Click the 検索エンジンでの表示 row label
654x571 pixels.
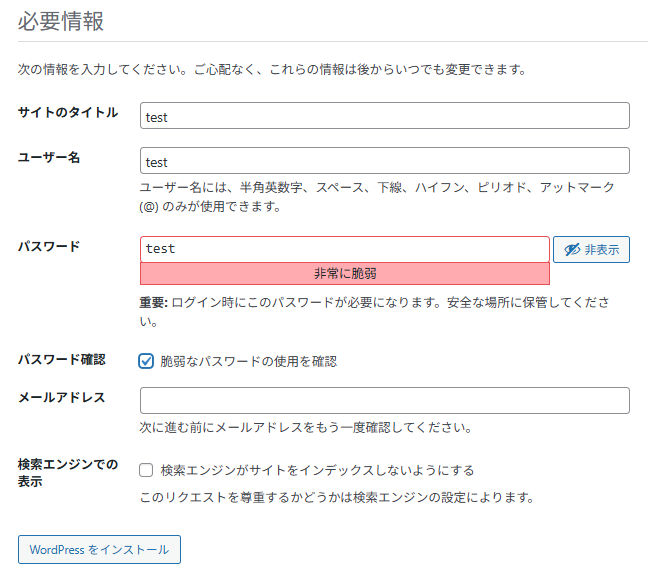68,473
